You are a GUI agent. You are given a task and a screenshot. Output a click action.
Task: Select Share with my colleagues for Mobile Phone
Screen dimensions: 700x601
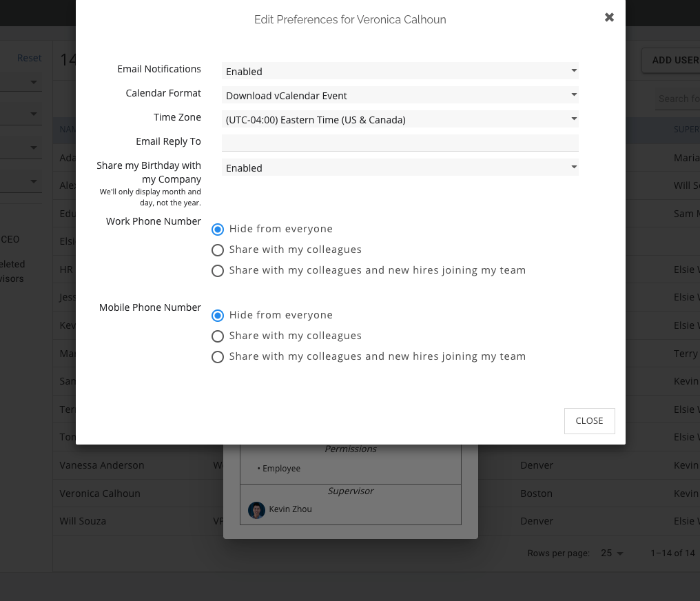point(218,336)
